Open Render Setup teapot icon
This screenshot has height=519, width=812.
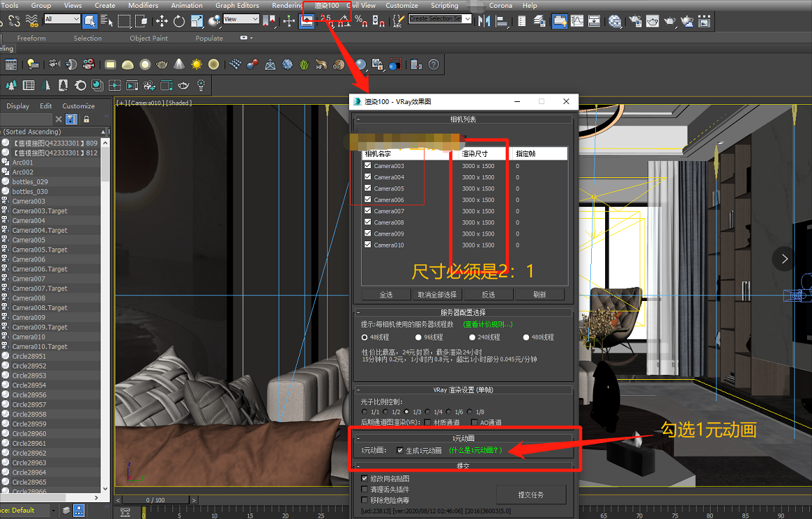[x=635, y=21]
